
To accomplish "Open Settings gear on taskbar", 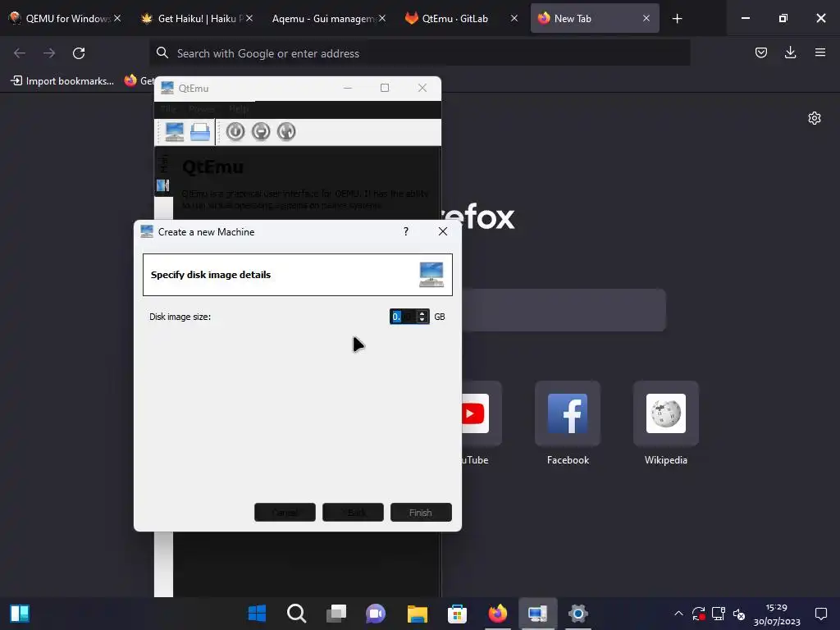I will [577, 613].
